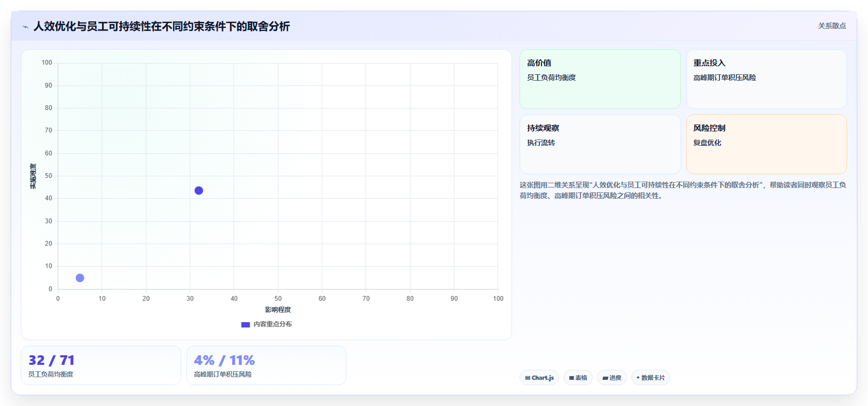The width and height of the screenshot is (868, 406).
Task: Click the 员工负荷均衡度 text in 高价值 card
Action: click(551, 77)
